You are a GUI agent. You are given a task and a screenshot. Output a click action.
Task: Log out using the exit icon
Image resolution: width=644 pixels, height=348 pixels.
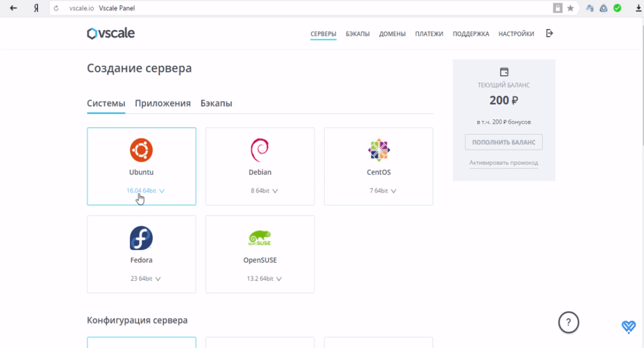(549, 33)
